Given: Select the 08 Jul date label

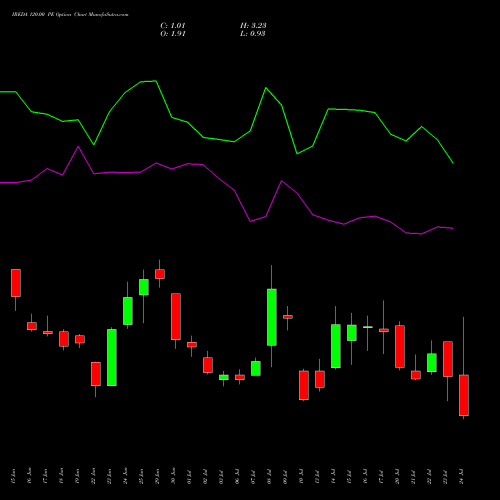Looking at the screenshot, I should click(x=269, y=477).
